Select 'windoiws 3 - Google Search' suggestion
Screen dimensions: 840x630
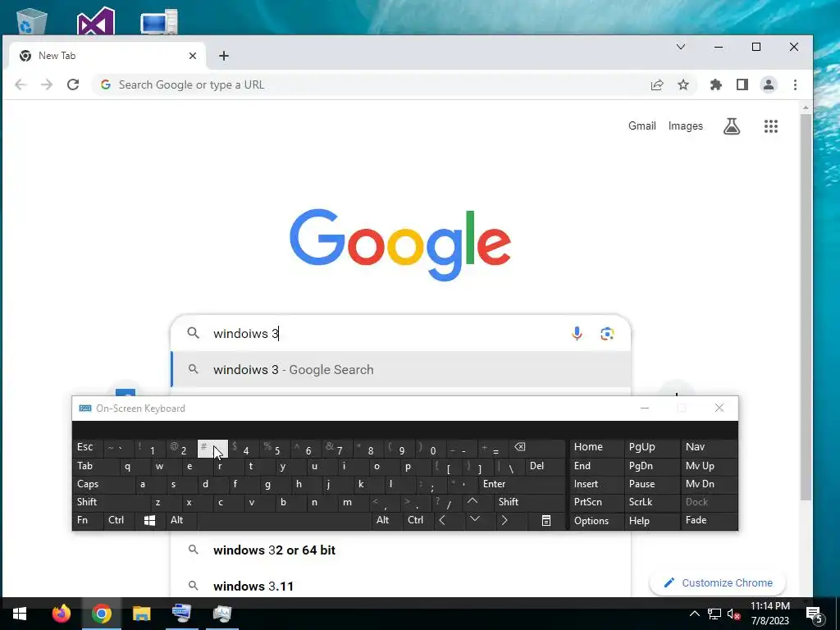click(x=400, y=370)
